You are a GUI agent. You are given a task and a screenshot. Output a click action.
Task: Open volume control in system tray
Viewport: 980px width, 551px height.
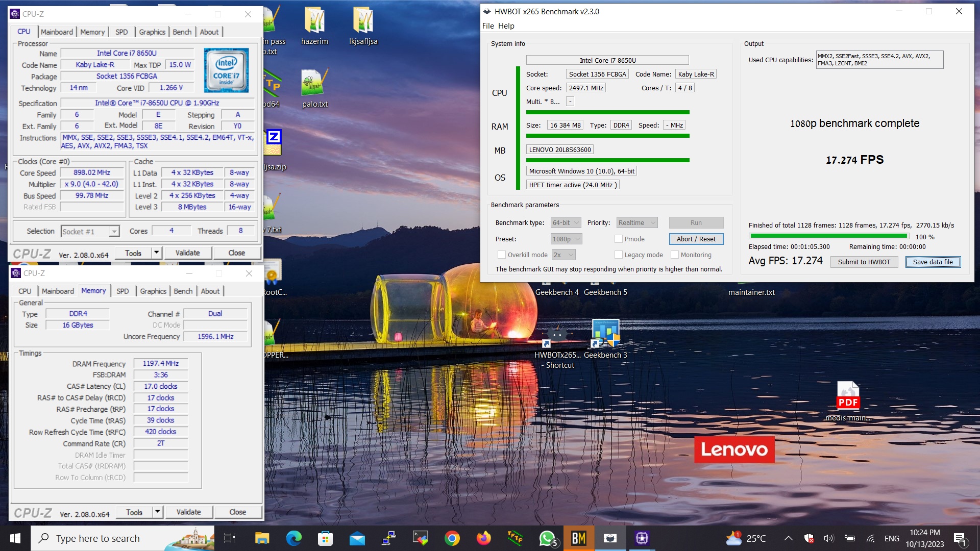point(828,538)
